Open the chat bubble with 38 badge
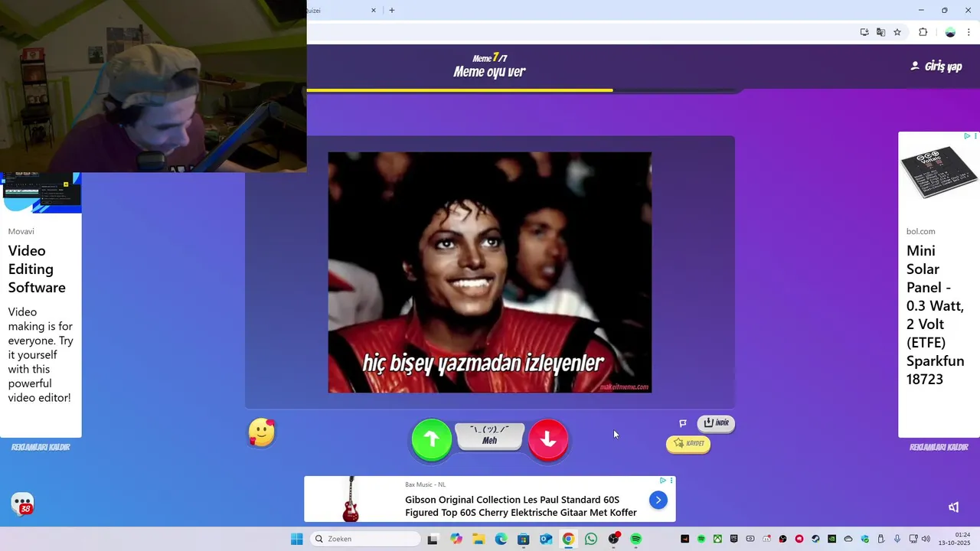 [23, 504]
